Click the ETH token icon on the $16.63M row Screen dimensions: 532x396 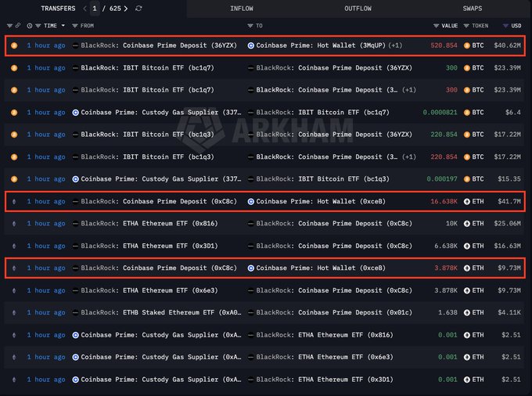[x=467, y=246]
